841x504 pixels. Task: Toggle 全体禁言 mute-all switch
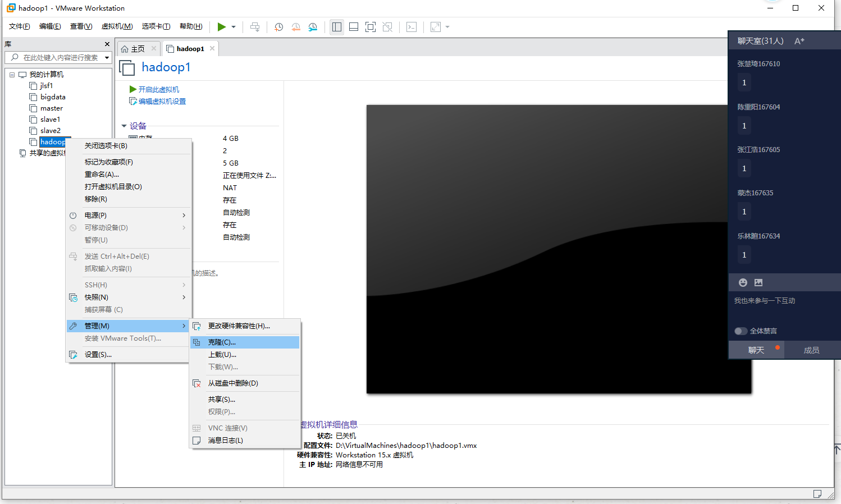pyautogui.click(x=741, y=331)
